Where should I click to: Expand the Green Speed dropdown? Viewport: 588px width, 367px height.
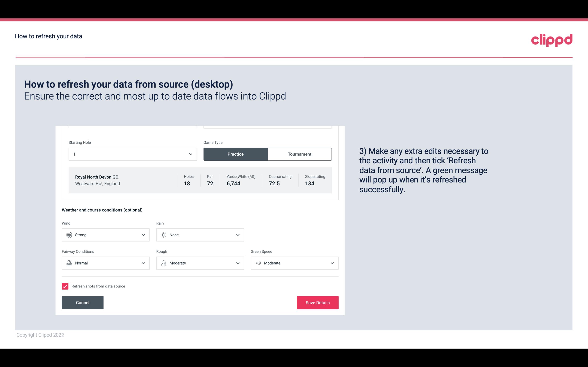click(x=332, y=263)
